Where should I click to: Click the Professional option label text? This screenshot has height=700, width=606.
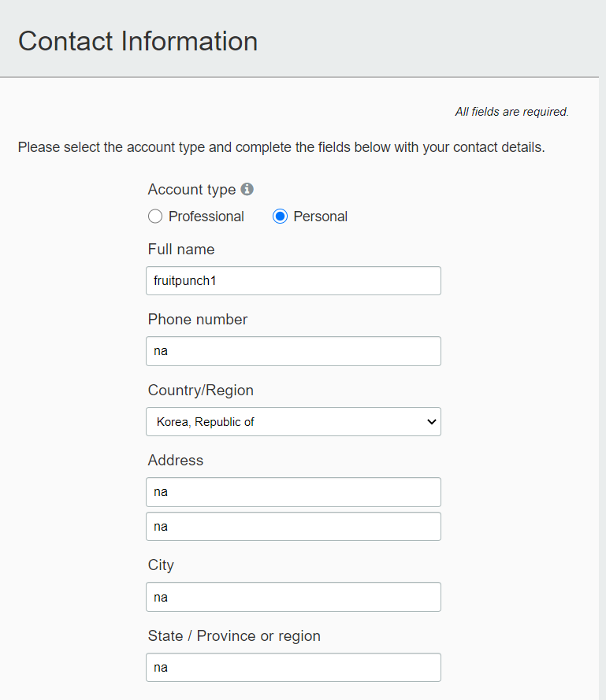[x=206, y=217]
